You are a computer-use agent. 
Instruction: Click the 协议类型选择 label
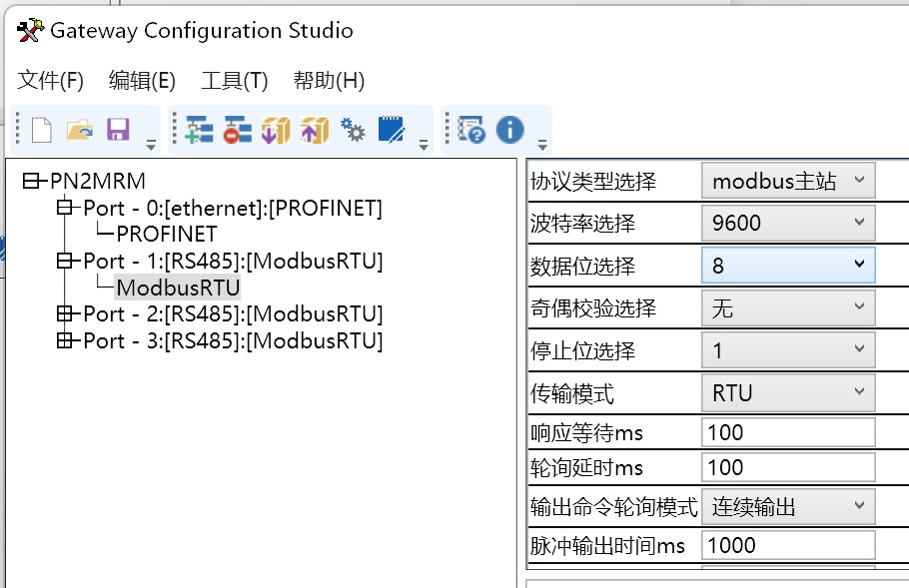pyautogui.click(x=593, y=182)
